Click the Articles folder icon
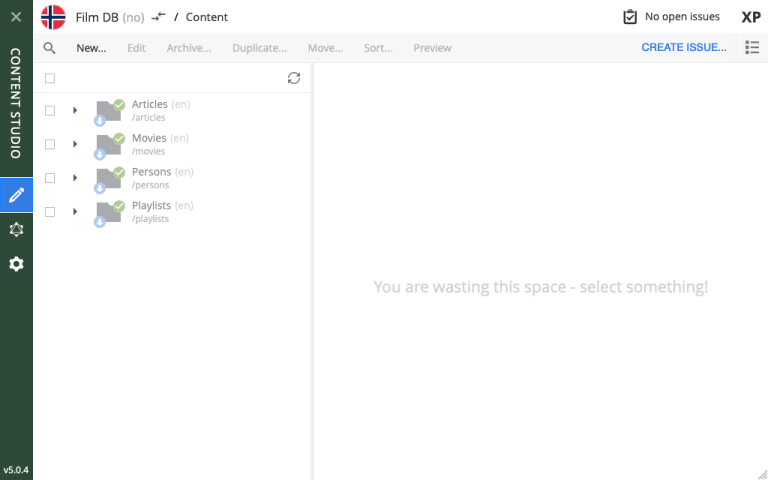 point(109,112)
